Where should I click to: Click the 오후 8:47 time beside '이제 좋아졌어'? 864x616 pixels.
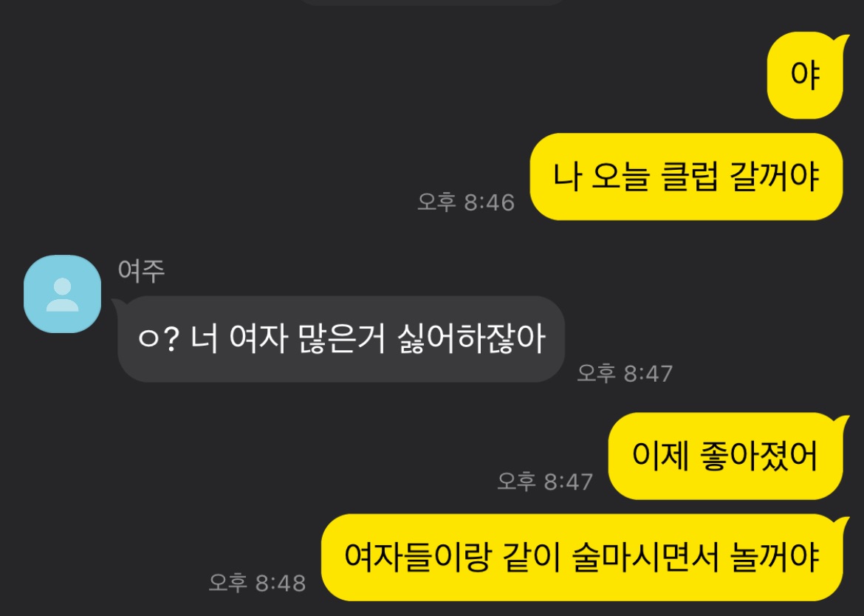545,481
